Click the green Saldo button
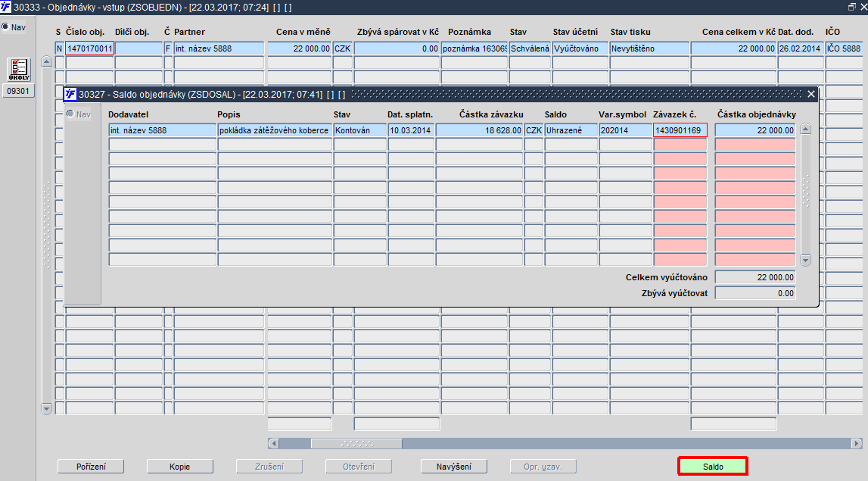 pos(713,467)
